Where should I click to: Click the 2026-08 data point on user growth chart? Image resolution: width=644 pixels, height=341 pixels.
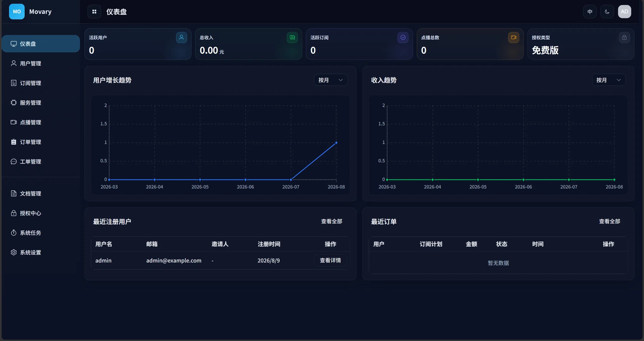(336, 143)
